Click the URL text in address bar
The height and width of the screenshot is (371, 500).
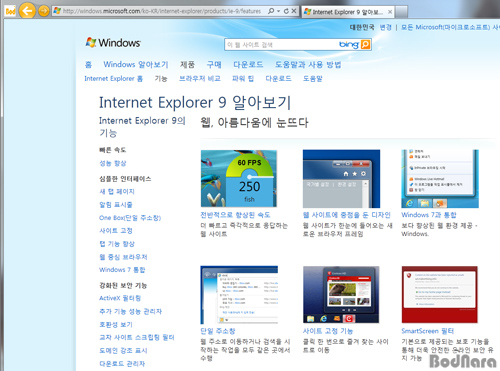point(162,11)
